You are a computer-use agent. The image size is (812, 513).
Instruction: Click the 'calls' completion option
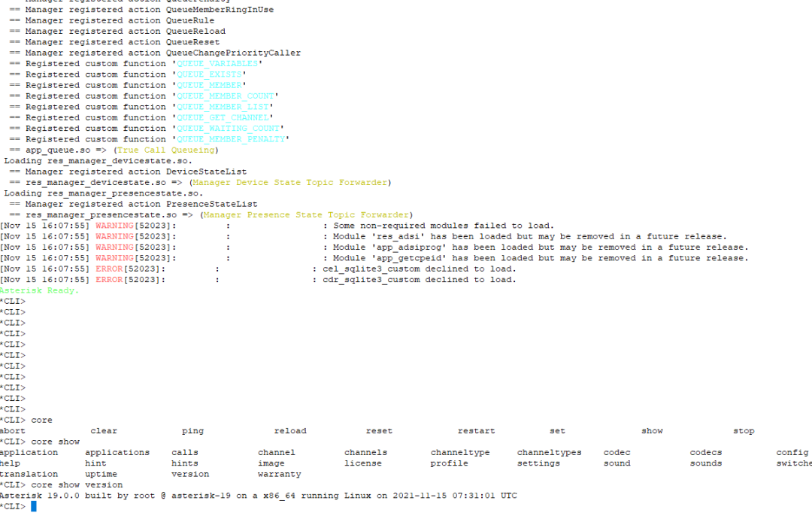point(185,453)
